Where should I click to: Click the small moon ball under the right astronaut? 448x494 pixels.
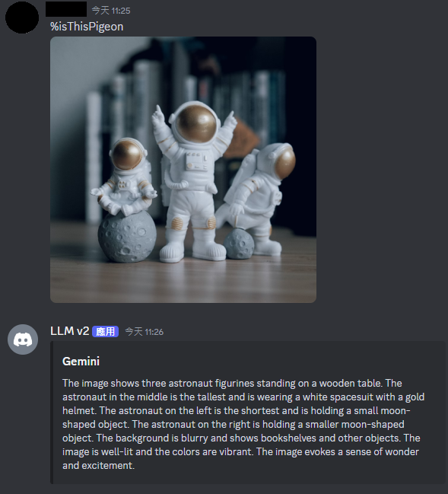[239, 244]
